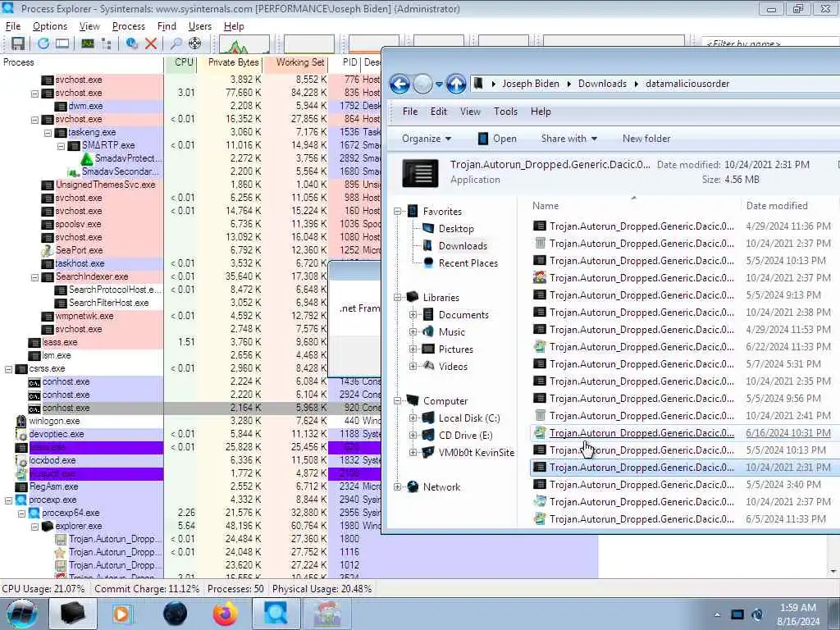Sort by the Working Set column header

pos(295,62)
